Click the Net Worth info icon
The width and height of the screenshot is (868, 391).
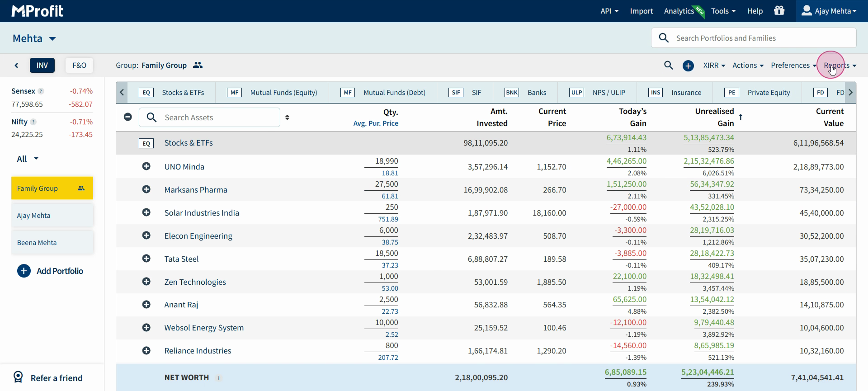point(219,378)
